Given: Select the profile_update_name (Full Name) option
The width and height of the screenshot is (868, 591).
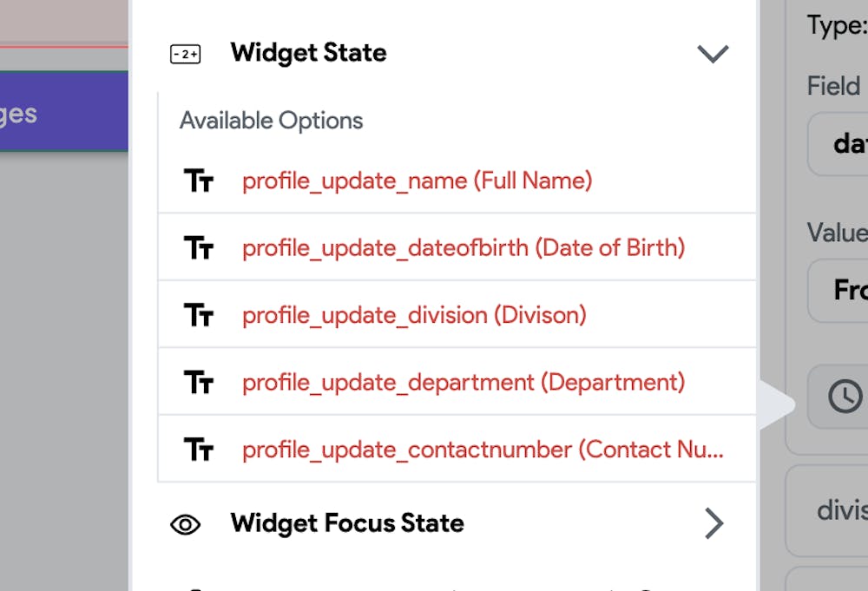Looking at the screenshot, I should (417, 181).
